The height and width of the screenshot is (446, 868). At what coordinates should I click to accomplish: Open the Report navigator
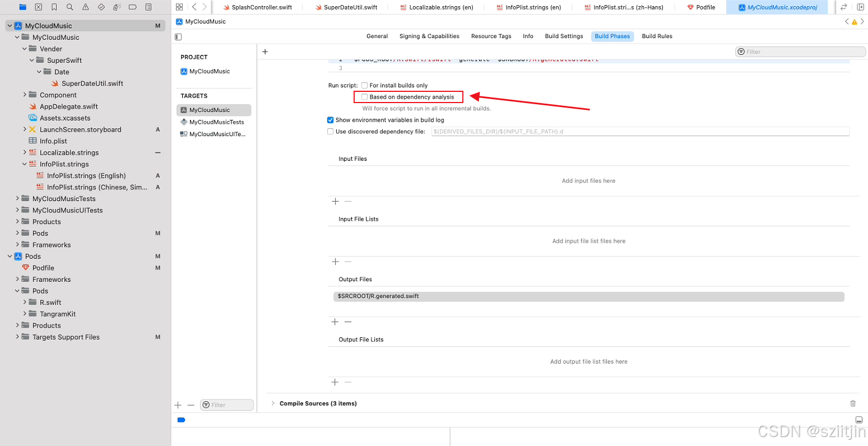[x=148, y=7]
